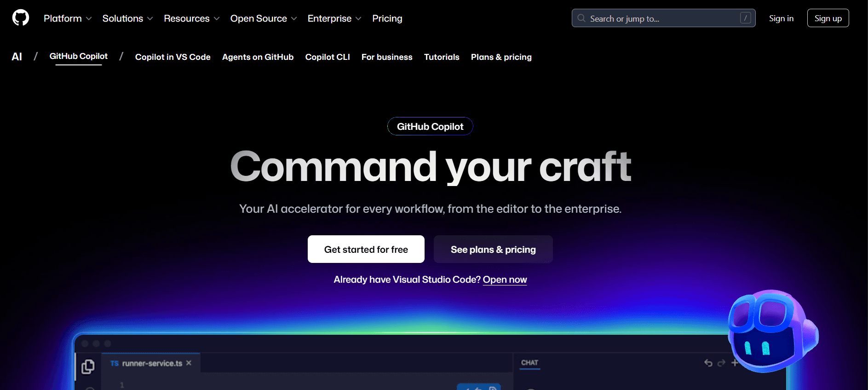Click the Command your craft heading

(x=431, y=167)
